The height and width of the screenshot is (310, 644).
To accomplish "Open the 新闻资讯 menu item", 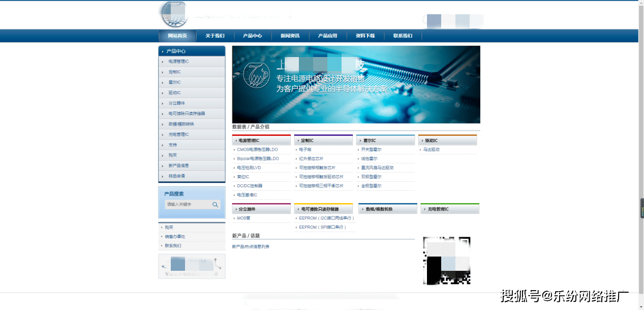I will click(290, 36).
